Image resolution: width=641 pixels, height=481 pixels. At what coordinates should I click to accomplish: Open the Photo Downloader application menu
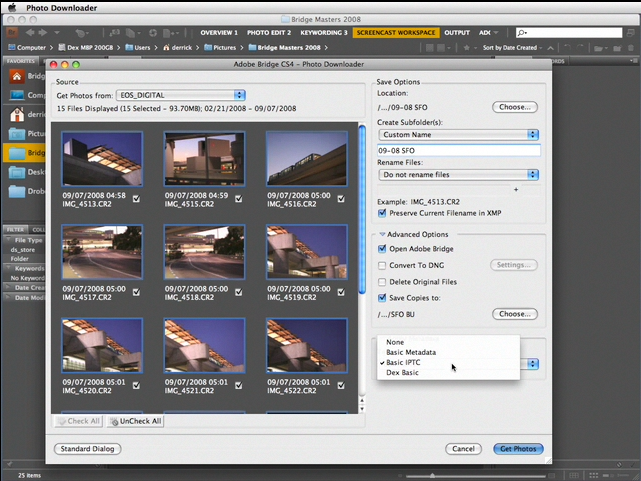(x=62, y=8)
